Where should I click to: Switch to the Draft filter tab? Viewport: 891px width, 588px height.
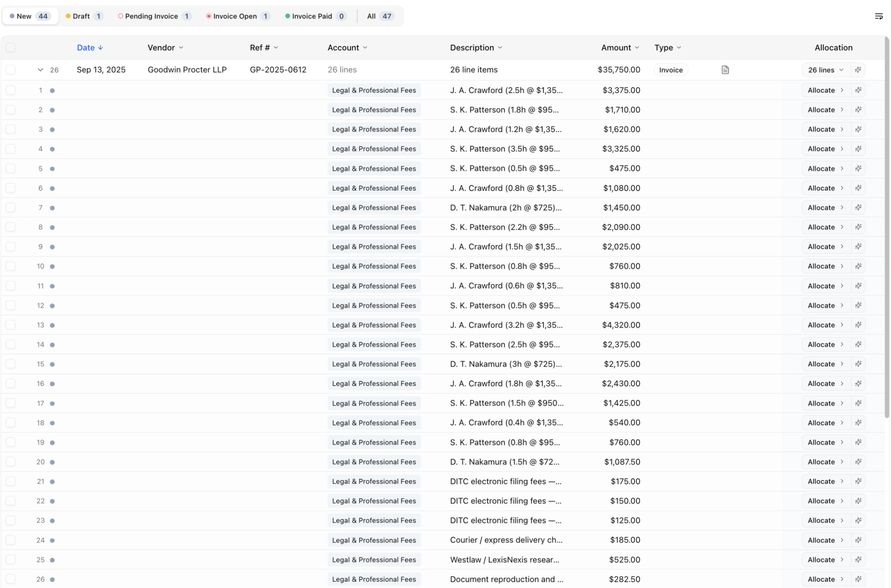coord(84,16)
